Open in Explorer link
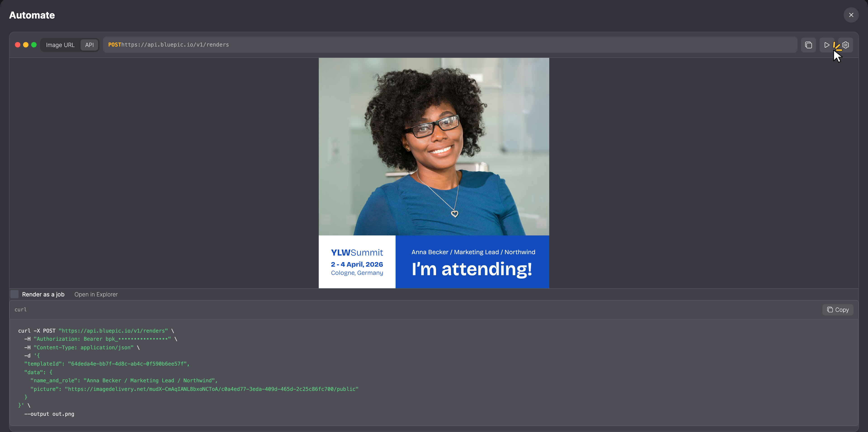 96,294
